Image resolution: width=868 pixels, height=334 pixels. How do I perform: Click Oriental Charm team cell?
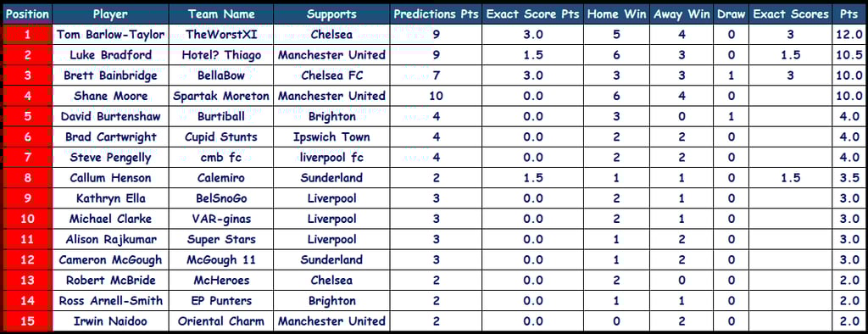point(221,321)
